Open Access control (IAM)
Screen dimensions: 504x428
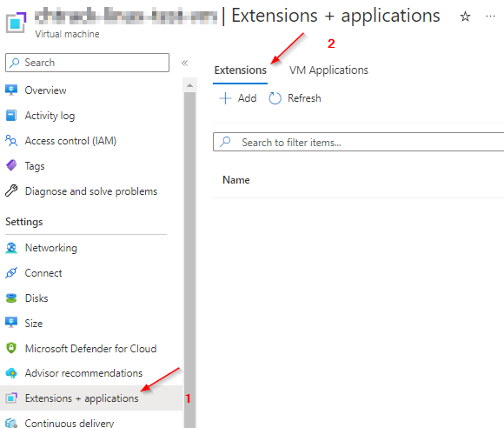[x=70, y=141]
